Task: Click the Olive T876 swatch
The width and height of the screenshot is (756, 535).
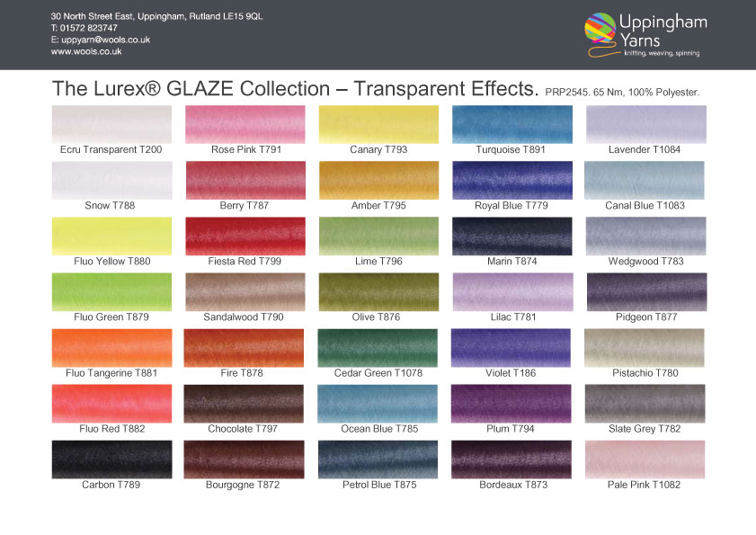Action: pyautogui.click(x=378, y=291)
